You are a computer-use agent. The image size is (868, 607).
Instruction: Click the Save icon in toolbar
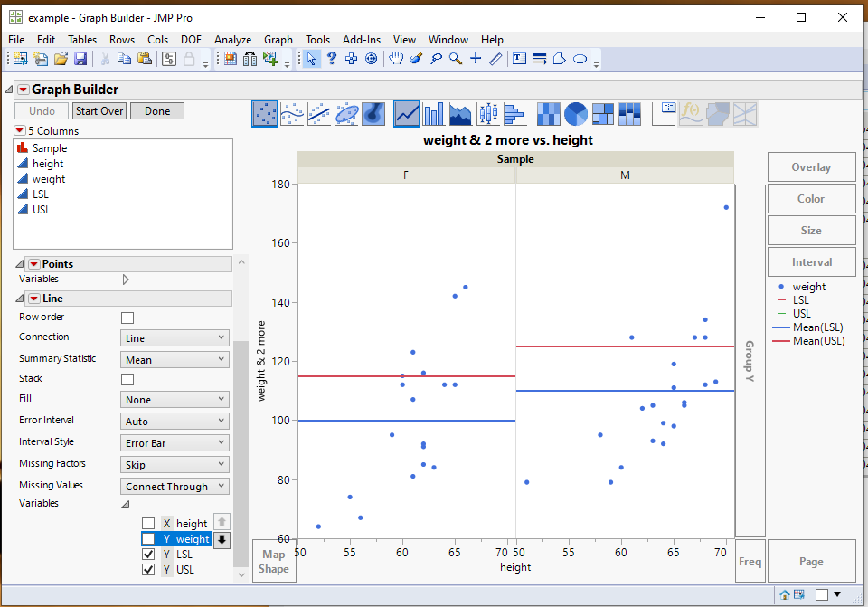[x=80, y=59]
